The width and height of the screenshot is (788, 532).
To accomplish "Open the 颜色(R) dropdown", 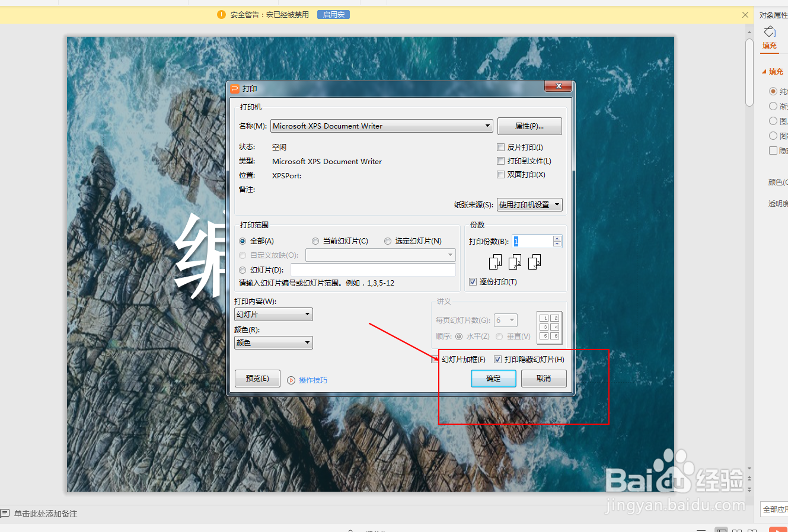I will 273,342.
